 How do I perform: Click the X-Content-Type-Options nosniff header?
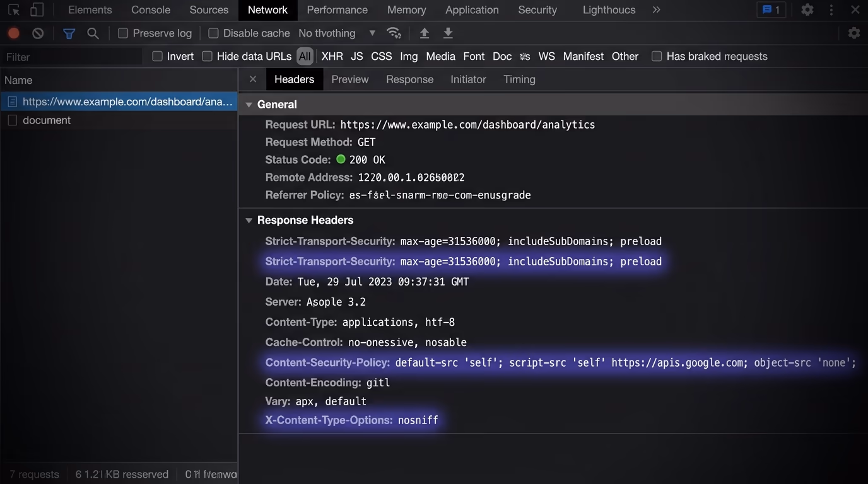[351, 420]
